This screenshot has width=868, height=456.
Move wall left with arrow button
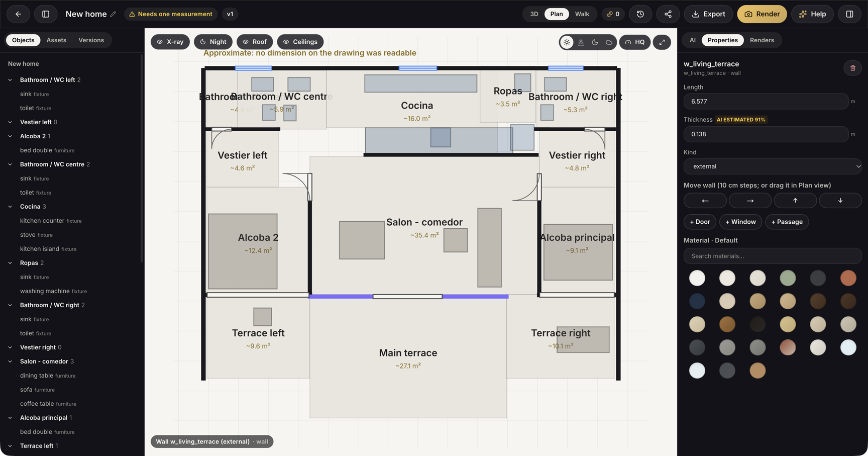tap(705, 201)
